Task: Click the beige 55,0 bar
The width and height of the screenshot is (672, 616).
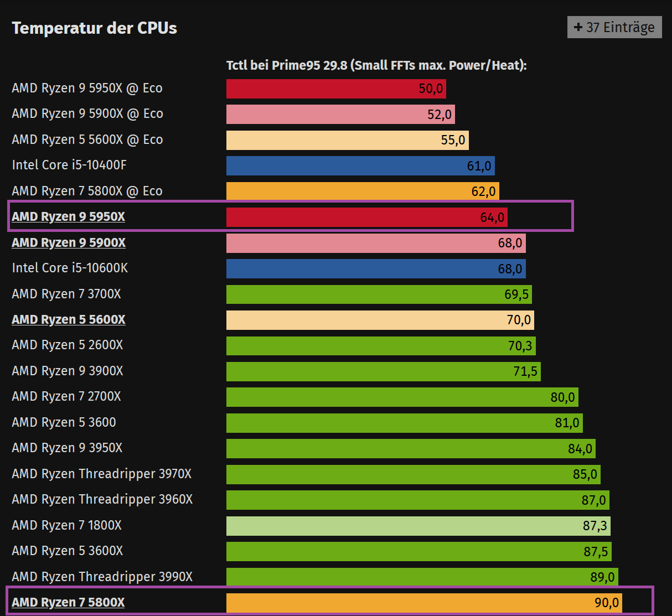Action: coord(348,140)
